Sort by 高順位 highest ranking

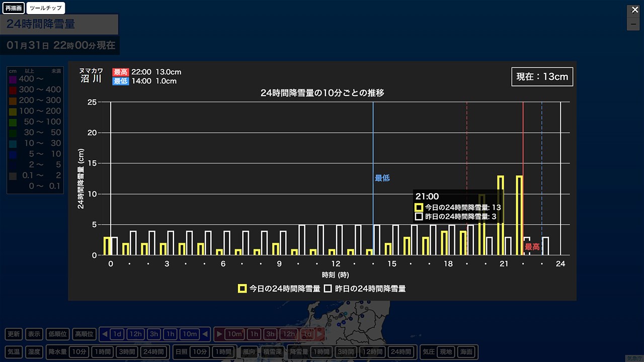point(84,334)
